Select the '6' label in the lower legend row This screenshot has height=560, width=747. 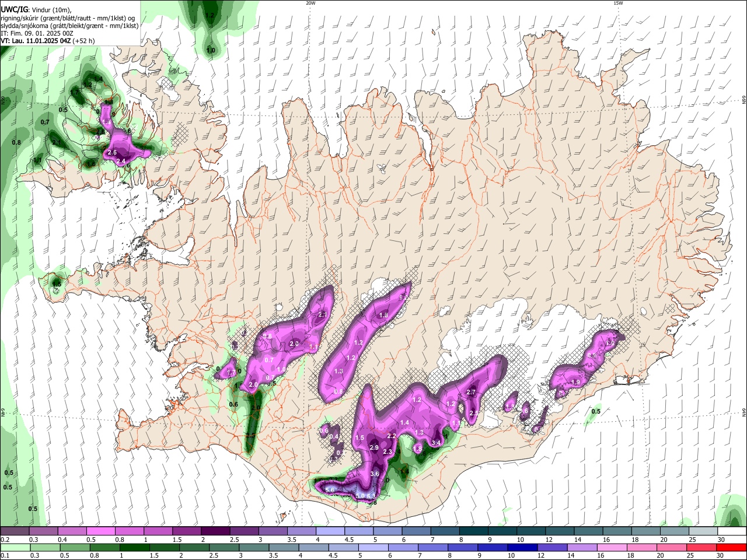[x=390, y=556]
